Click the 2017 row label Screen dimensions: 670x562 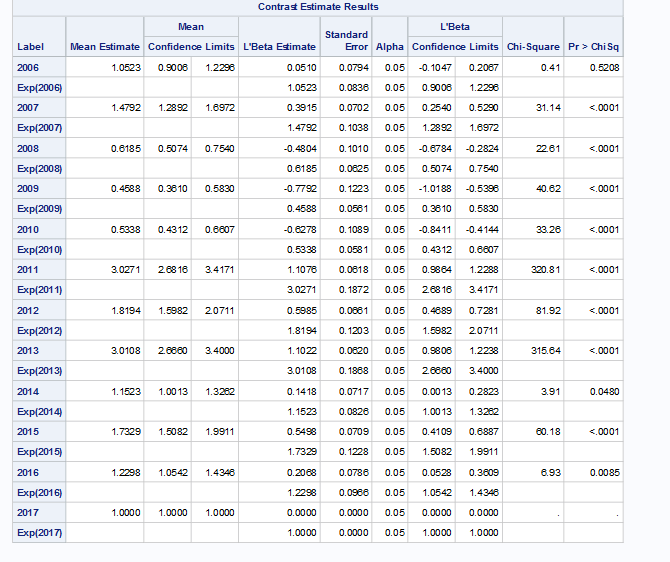tap(29, 513)
